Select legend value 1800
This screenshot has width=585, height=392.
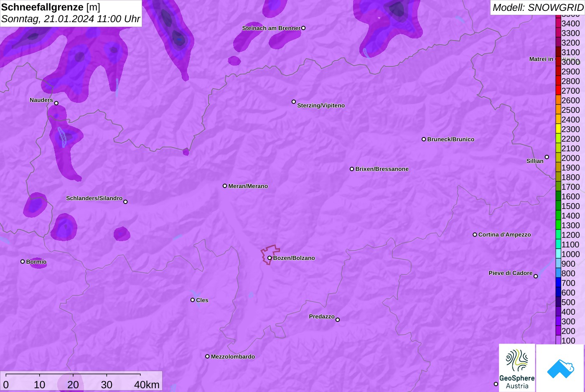[570, 177]
